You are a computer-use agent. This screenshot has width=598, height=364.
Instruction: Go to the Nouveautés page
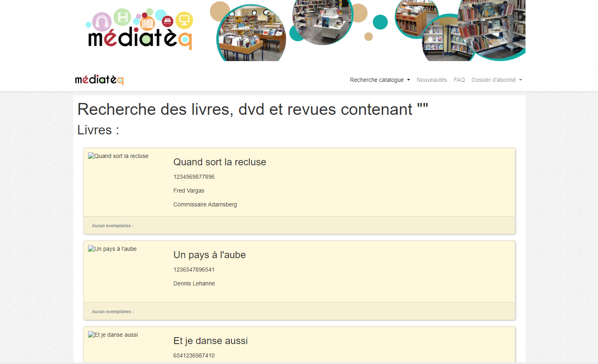pos(431,80)
